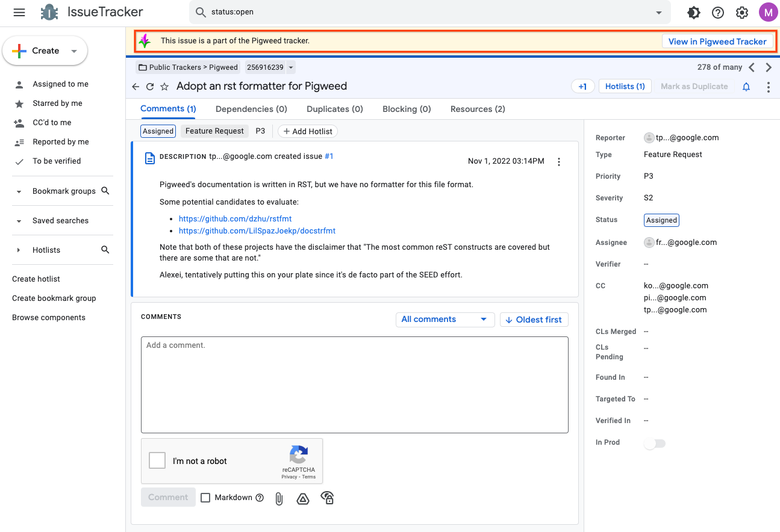Image resolution: width=780 pixels, height=532 pixels.
Task: Click View in Pigweed Tracker button
Action: tap(717, 42)
